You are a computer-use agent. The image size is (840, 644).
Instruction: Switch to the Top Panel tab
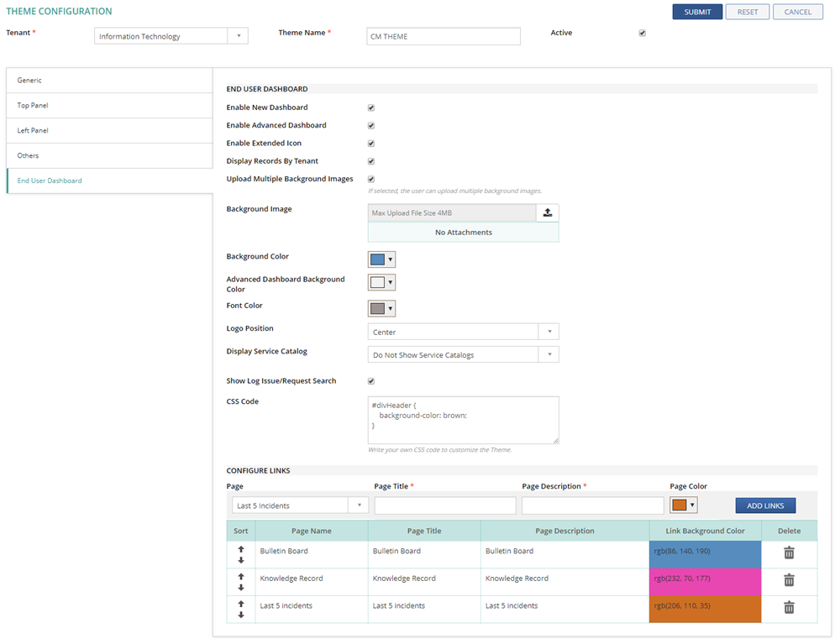tap(109, 106)
